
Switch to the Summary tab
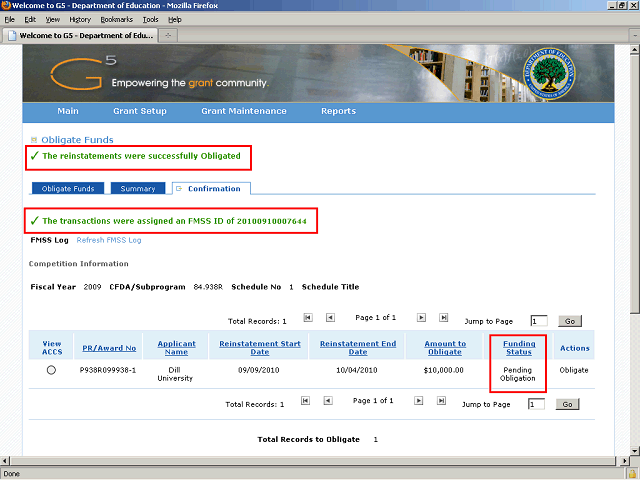(x=138, y=189)
